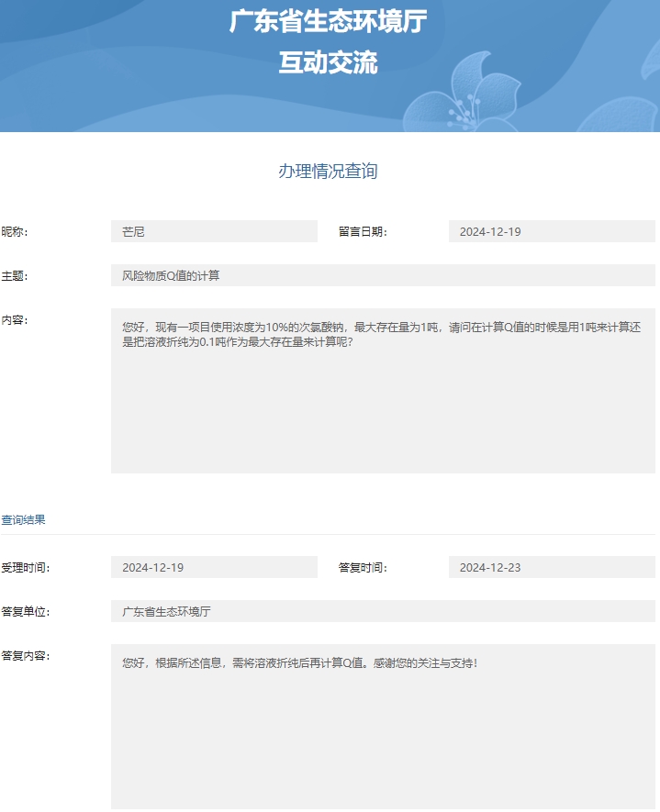Image resolution: width=660 pixels, height=812 pixels.
Task: Click the 内容 label
Action: tap(15, 320)
